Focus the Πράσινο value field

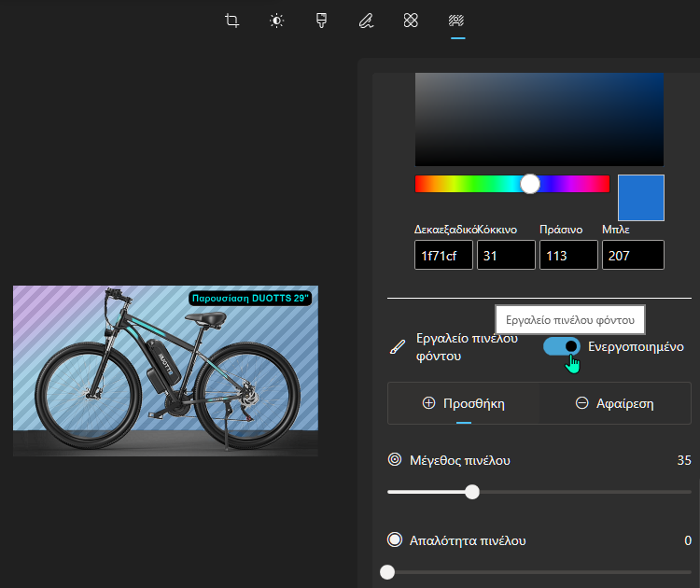[568, 255]
